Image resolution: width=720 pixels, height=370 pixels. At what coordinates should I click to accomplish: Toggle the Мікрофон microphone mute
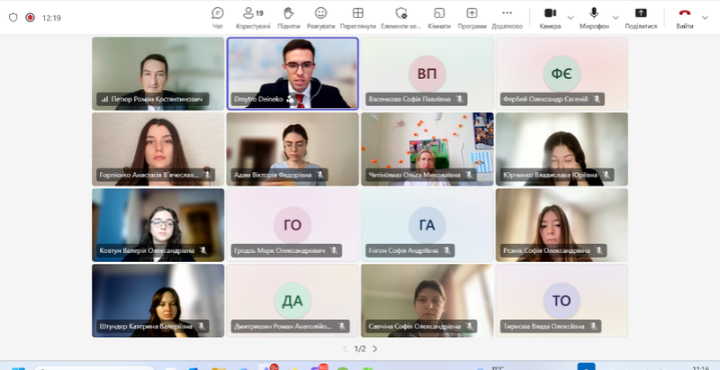(594, 18)
